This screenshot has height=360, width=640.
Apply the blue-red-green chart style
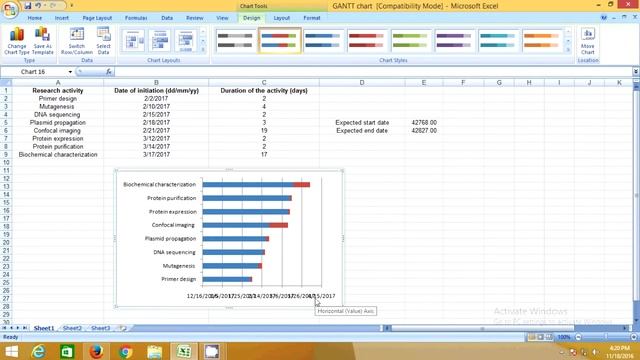[x=279, y=40]
